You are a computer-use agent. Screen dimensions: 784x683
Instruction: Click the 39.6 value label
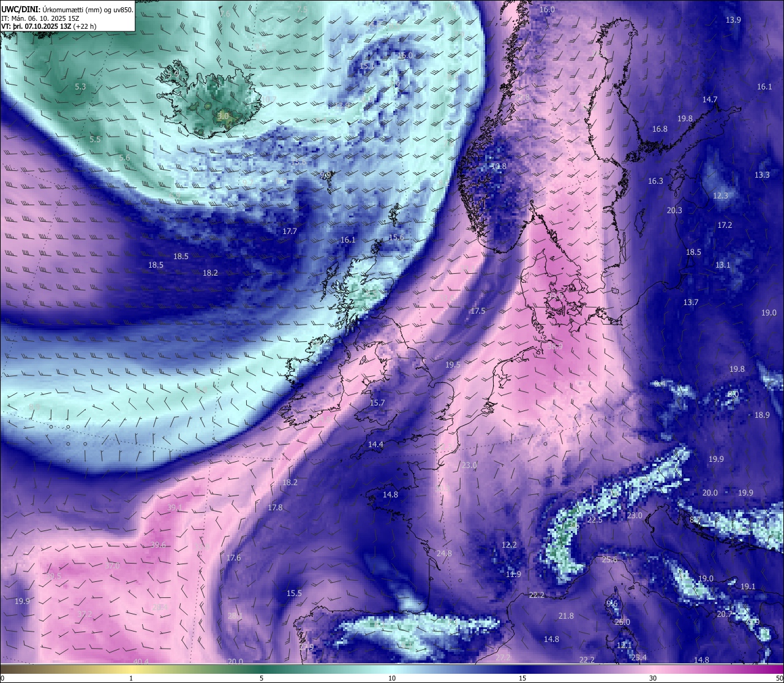tap(158, 545)
